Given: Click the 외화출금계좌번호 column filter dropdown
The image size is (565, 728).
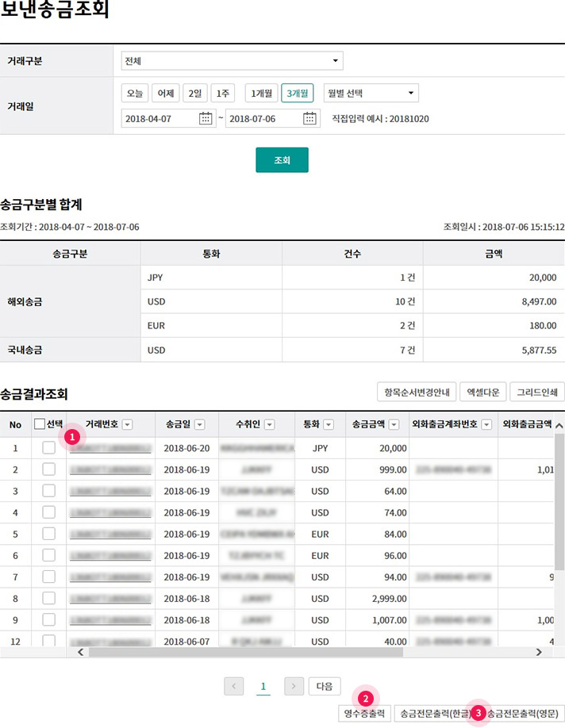Looking at the screenshot, I should pyautogui.click(x=486, y=425).
